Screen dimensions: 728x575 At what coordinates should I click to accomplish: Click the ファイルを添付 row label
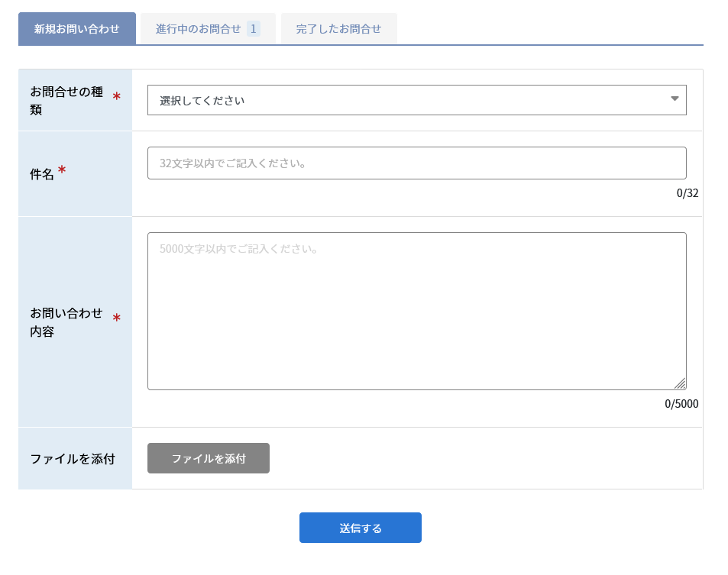73,459
